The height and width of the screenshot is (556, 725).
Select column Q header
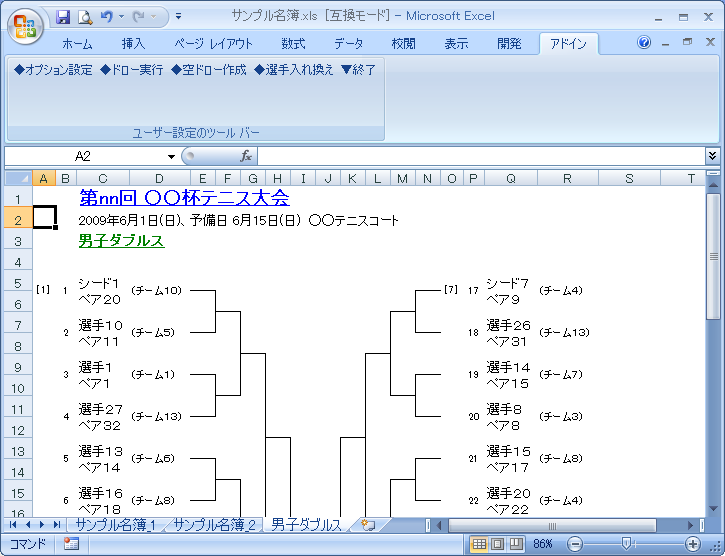[x=510, y=179]
